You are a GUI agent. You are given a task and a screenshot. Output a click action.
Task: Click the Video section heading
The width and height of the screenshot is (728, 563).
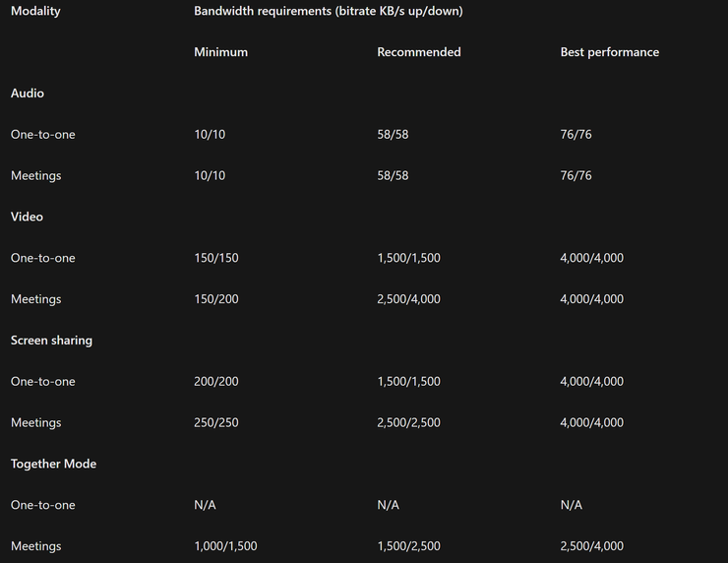click(x=27, y=217)
